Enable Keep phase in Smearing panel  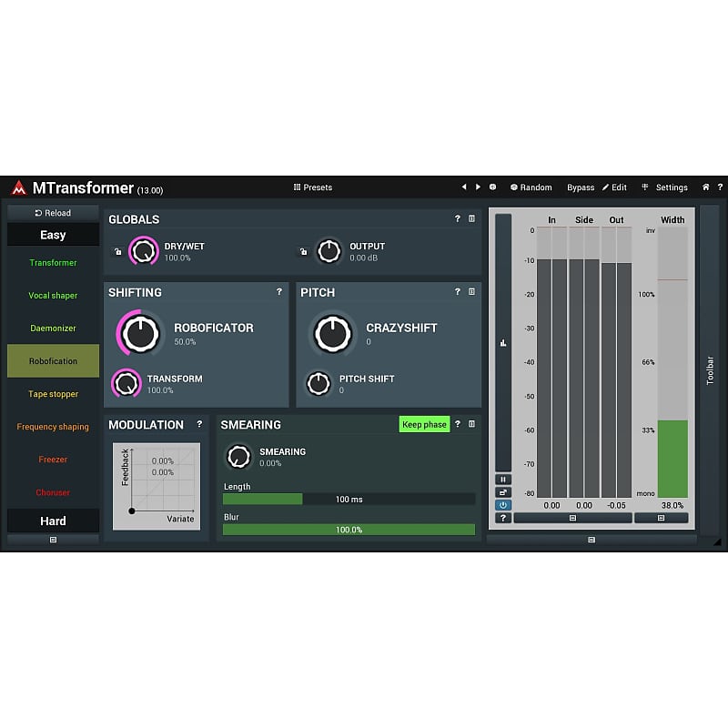pos(424,424)
